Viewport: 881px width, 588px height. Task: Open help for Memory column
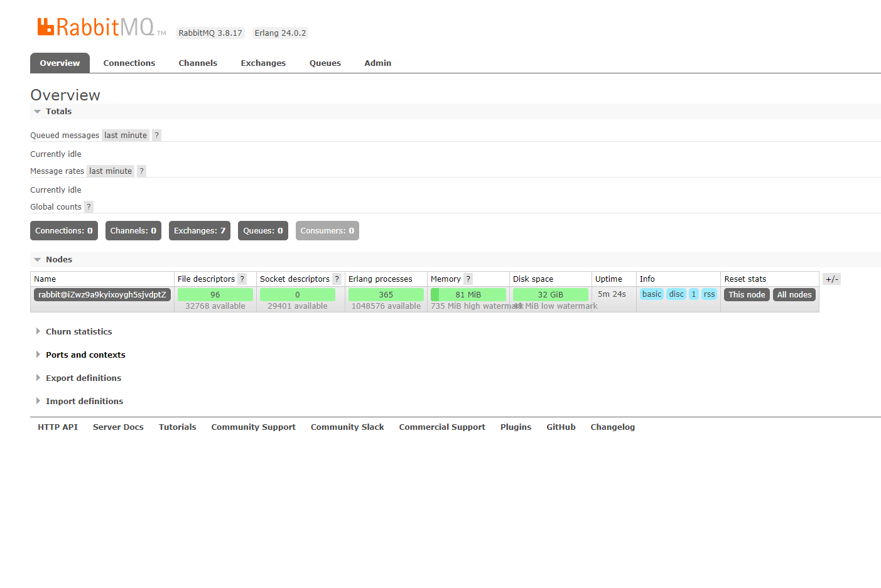tap(468, 279)
